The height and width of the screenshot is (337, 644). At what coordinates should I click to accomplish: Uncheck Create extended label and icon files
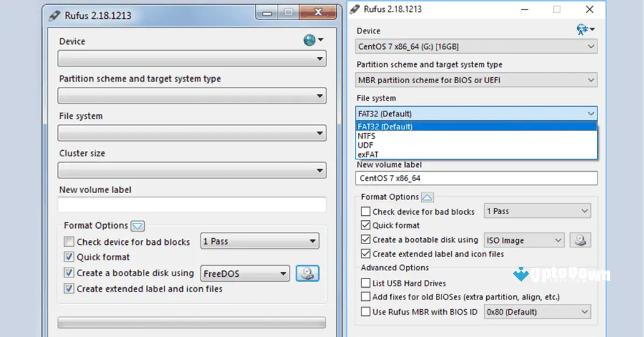[365, 254]
